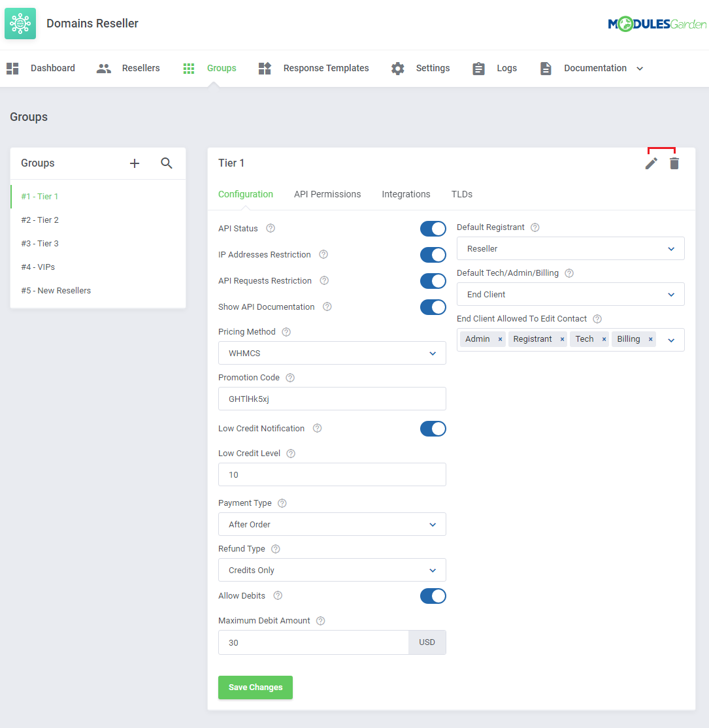Select group #3 - Tier 3
The width and height of the screenshot is (709, 728).
[x=98, y=243]
